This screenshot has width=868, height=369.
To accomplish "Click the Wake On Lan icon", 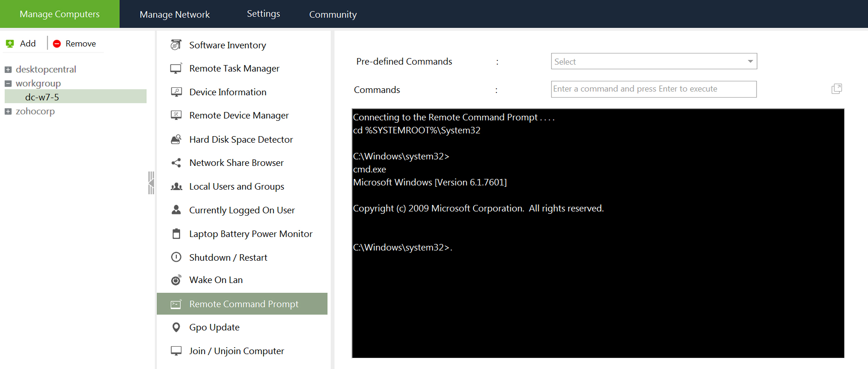I will 176,280.
